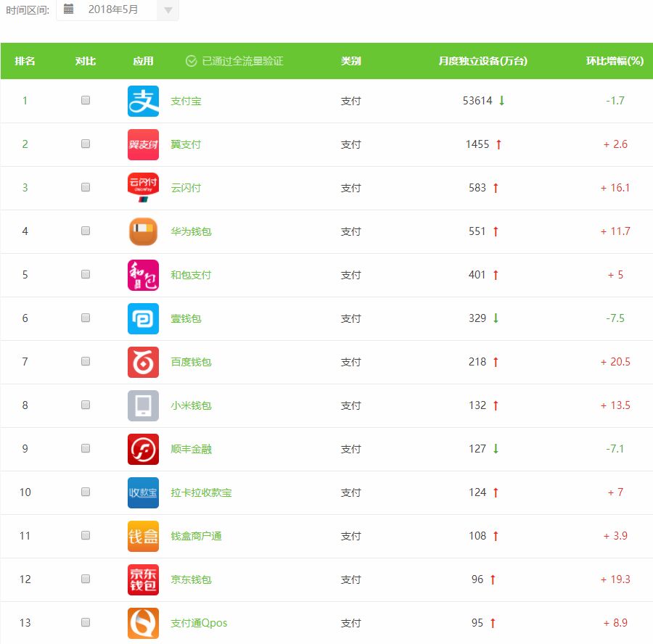653x644 pixels.
Task: Tick the compare checkbox for 华为钱包
Action: pos(86,231)
